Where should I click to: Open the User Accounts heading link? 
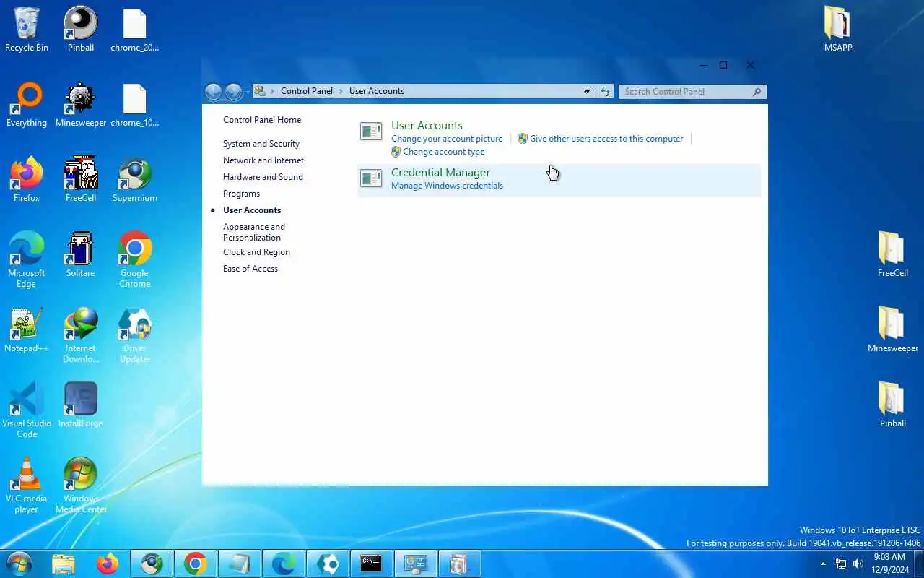click(x=427, y=126)
